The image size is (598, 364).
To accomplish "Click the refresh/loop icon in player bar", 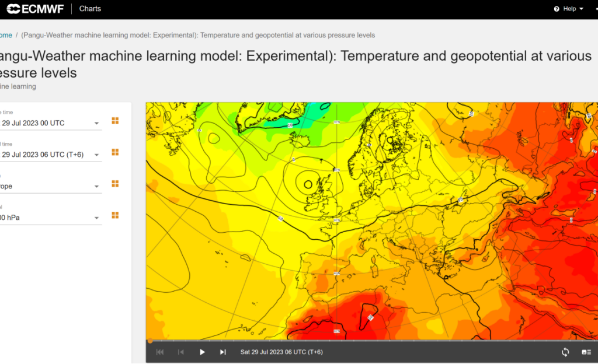I will point(565,352).
